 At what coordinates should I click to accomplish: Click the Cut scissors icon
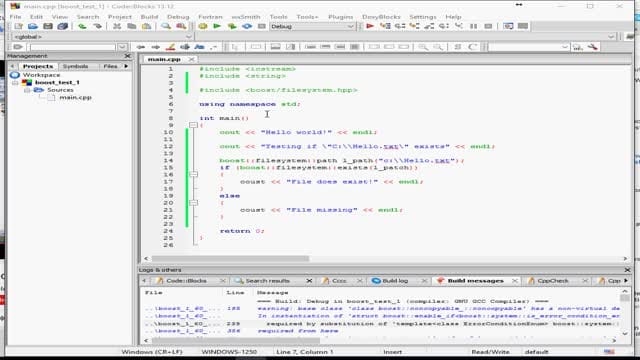[x=117, y=26]
